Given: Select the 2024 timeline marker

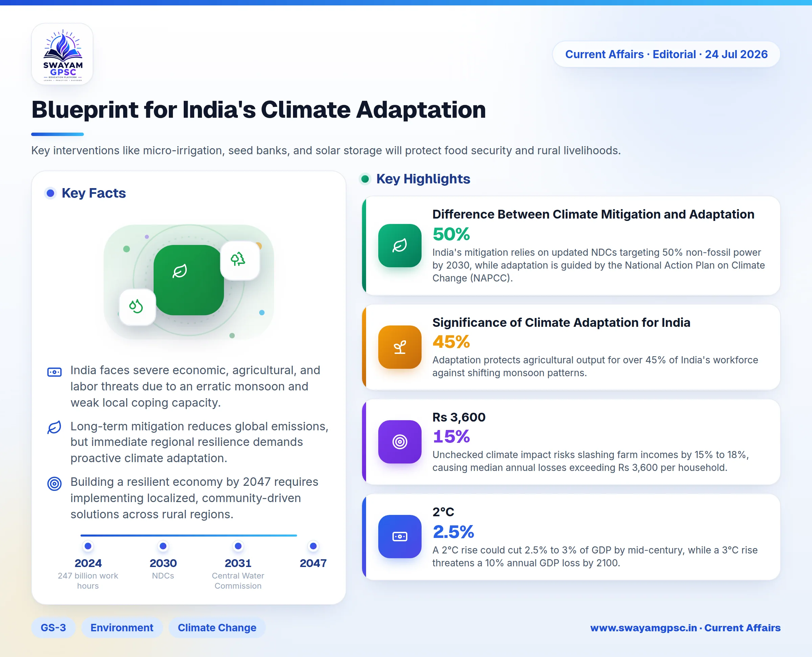Looking at the screenshot, I should (88, 546).
